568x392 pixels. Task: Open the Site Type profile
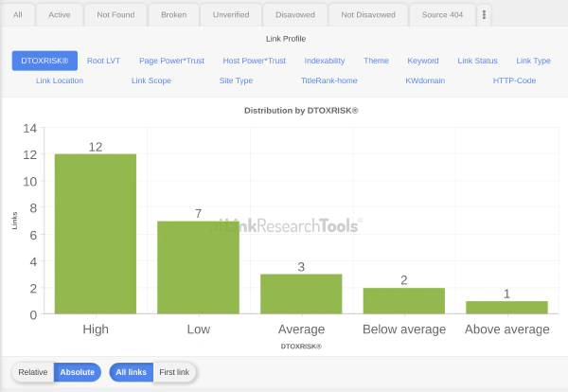(x=236, y=80)
